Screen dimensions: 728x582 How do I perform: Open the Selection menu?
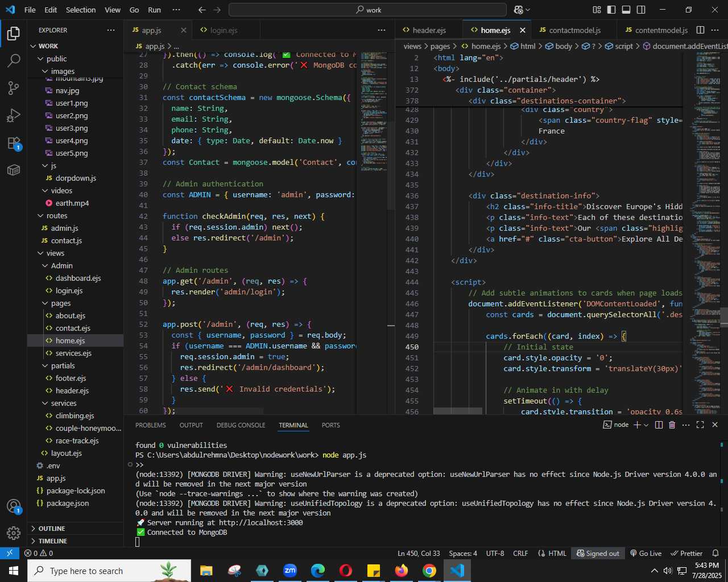[x=81, y=10]
